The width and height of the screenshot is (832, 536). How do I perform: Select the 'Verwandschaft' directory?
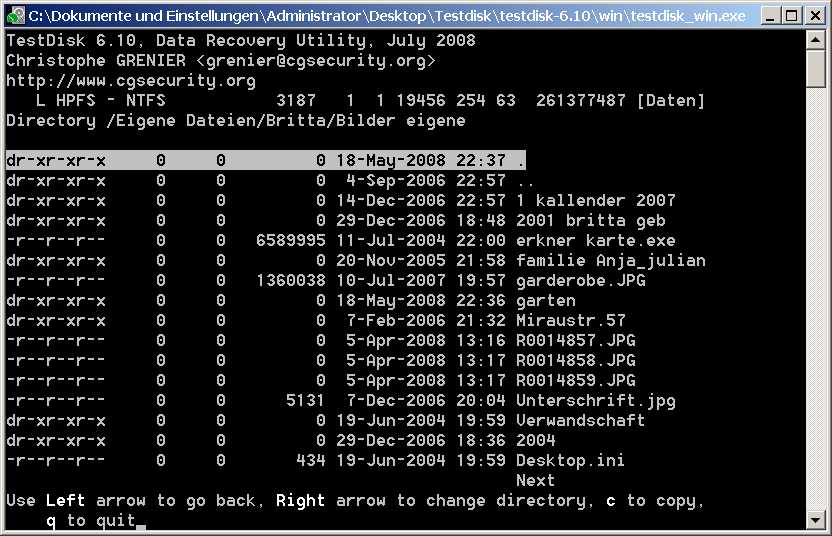coord(326,420)
